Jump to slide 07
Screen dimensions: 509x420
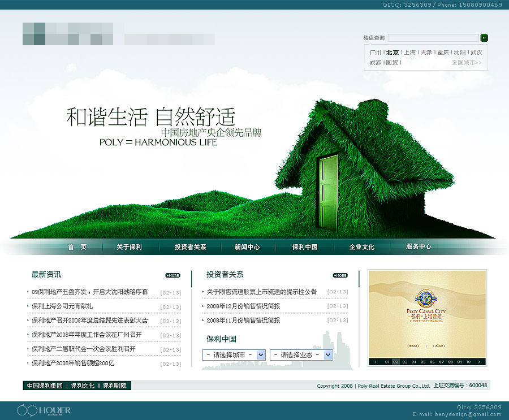(x=442, y=362)
